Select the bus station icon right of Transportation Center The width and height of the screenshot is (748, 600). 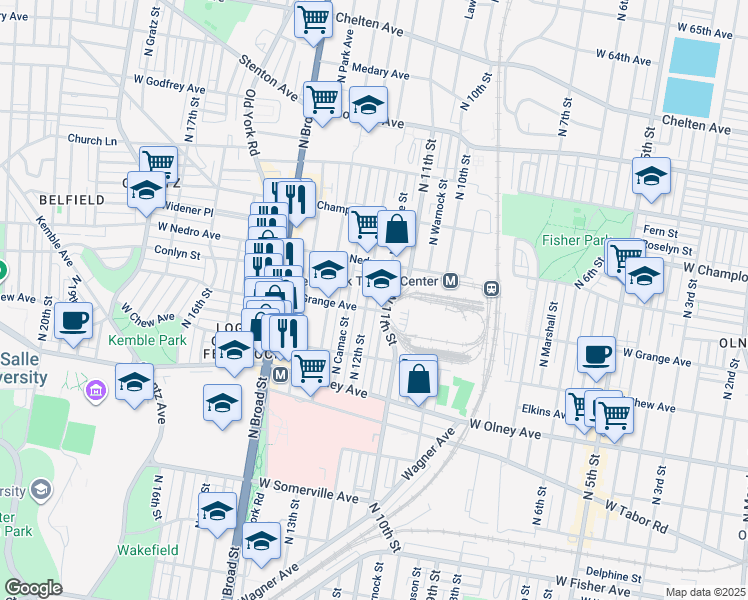point(492,289)
